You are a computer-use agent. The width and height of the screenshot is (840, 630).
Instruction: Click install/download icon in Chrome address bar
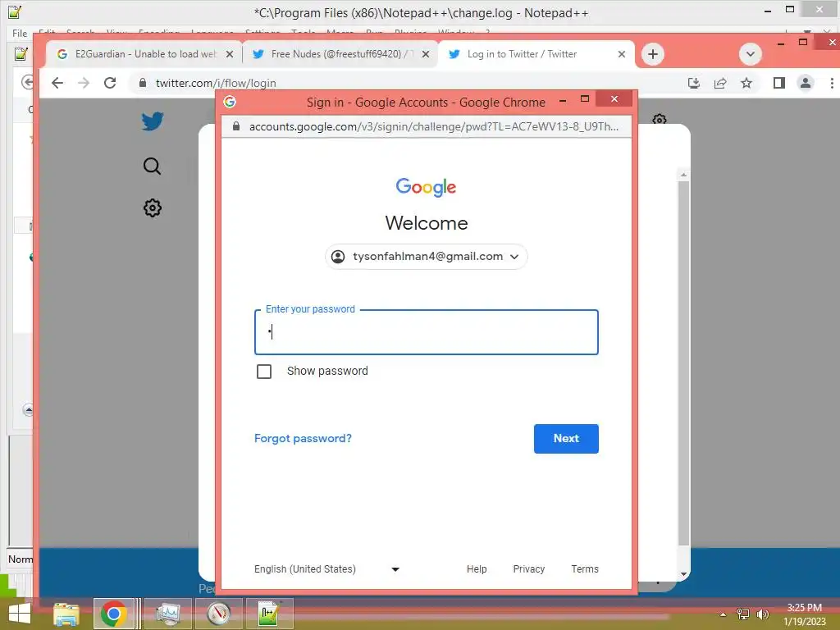point(694,83)
